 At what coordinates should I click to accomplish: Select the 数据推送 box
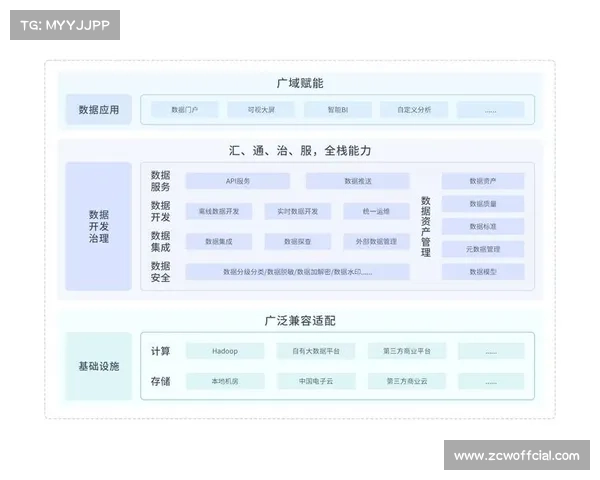click(358, 181)
